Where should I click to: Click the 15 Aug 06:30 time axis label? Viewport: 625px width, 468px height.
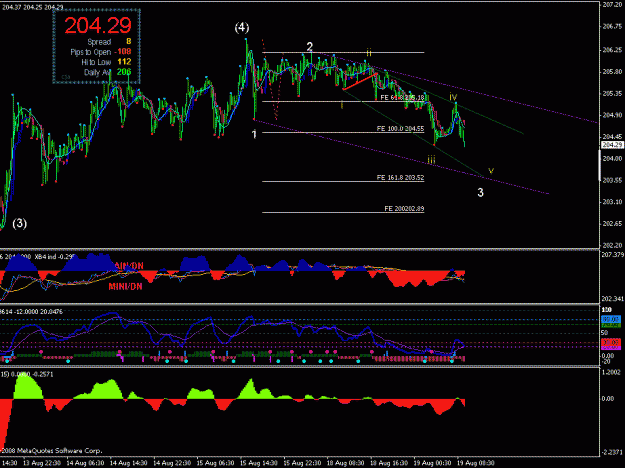point(215,463)
